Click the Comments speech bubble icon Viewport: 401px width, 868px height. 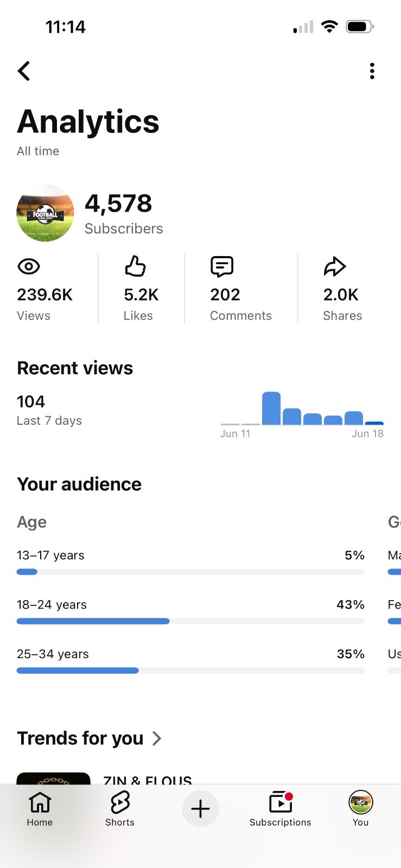click(x=222, y=266)
